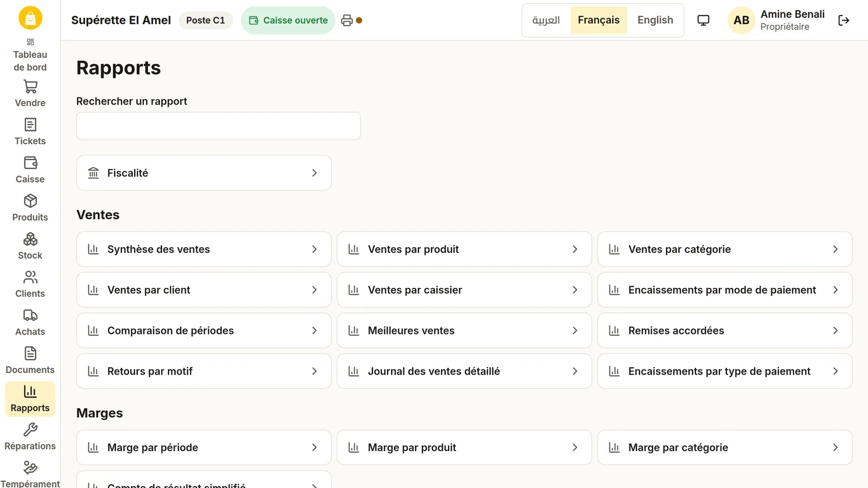The height and width of the screenshot is (488, 868).
Task: Click chart icon of Retours par motif
Action: pos(93,371)
